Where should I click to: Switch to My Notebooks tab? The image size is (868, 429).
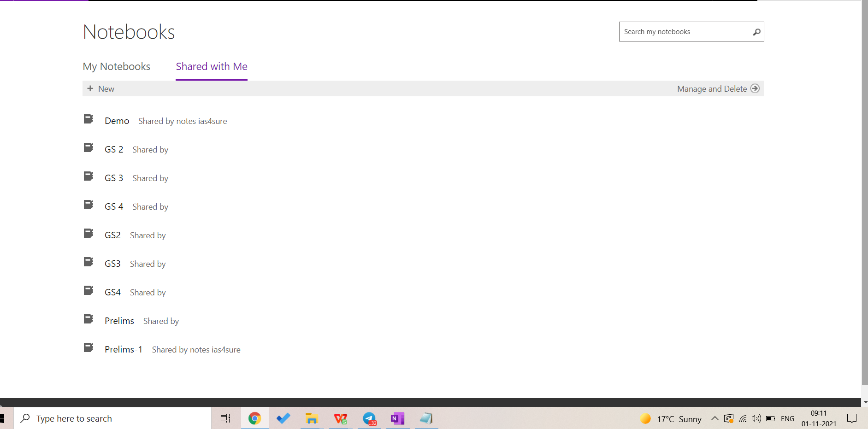(116, 66)
